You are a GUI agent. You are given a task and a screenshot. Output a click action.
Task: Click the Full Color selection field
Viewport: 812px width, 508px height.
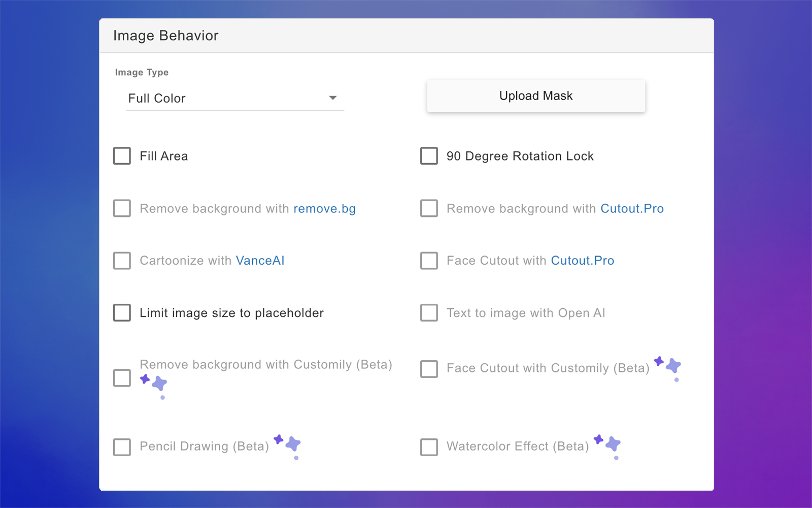point(223,99)
